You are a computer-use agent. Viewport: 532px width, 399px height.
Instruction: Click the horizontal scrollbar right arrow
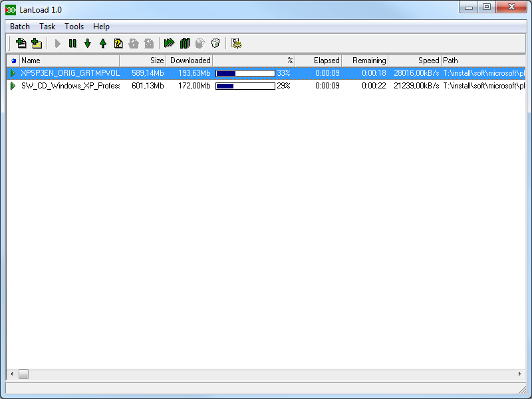pyautogui.click(x=520, y=374)
